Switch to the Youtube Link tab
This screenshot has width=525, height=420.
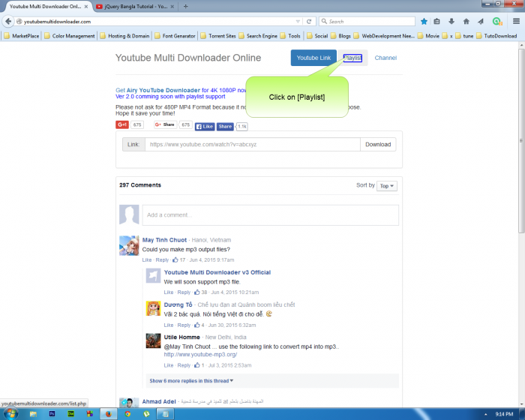(x=313, y=58)
